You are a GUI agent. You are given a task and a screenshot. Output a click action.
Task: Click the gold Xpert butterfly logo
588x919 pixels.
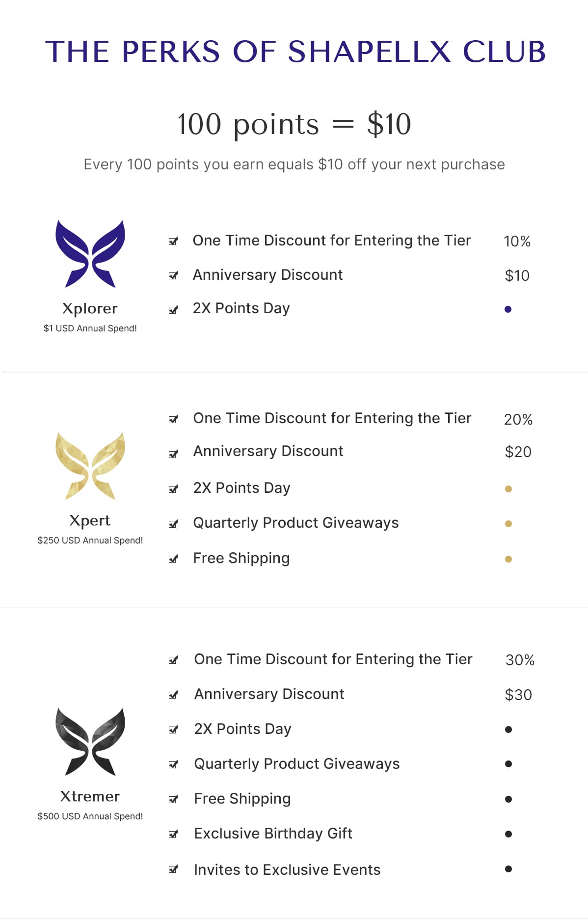[x=90, y=466]
